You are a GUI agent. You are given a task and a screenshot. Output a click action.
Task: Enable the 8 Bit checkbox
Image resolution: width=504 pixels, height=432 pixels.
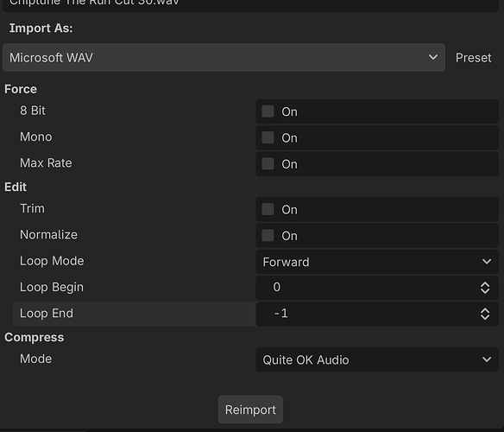268,111
